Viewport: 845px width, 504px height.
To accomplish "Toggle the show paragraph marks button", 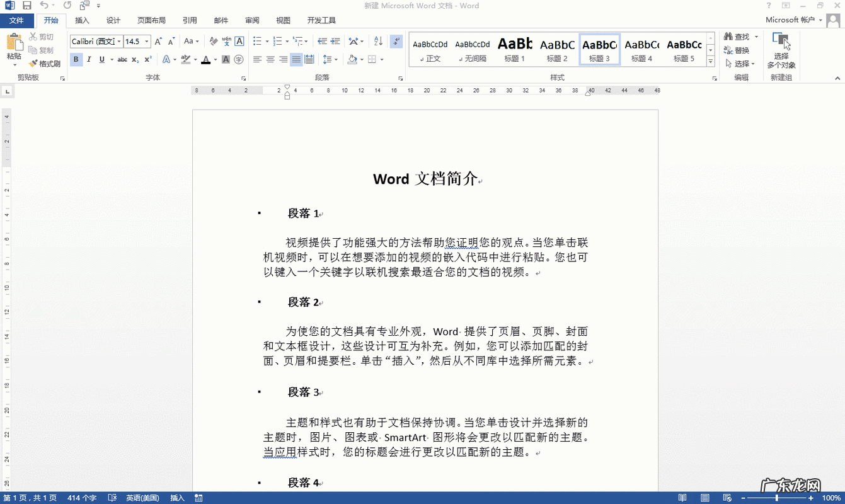I will [396, 42].
